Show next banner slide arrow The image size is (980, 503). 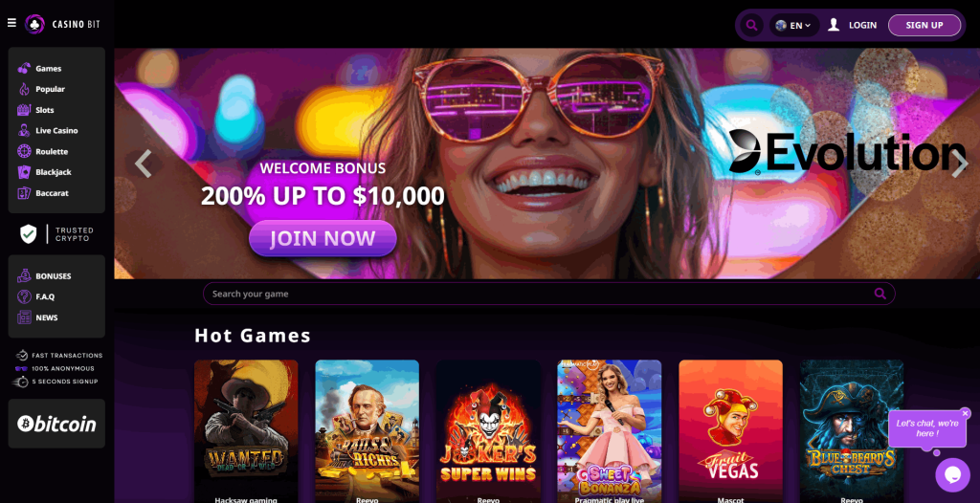click(x=959, y=164)
